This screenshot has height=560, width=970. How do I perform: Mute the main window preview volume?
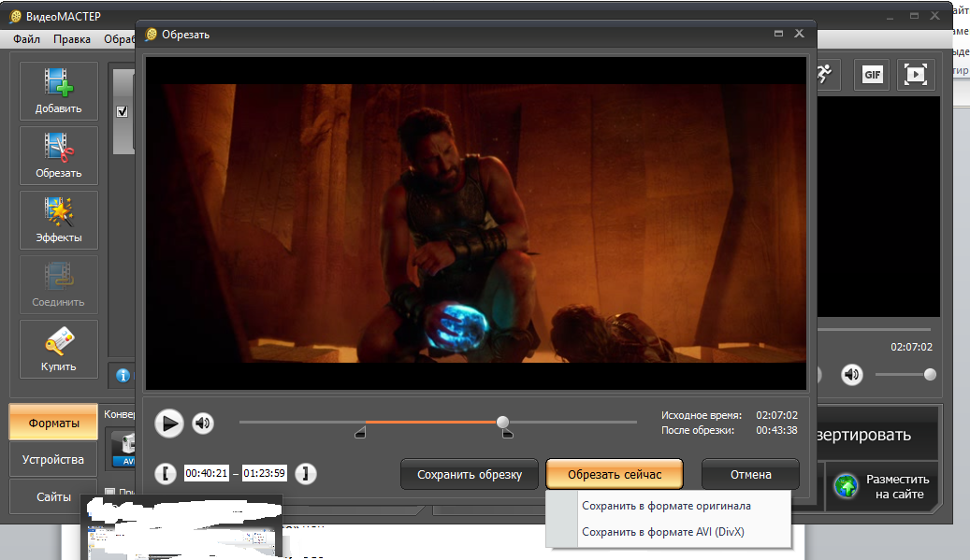pos(852,375)
